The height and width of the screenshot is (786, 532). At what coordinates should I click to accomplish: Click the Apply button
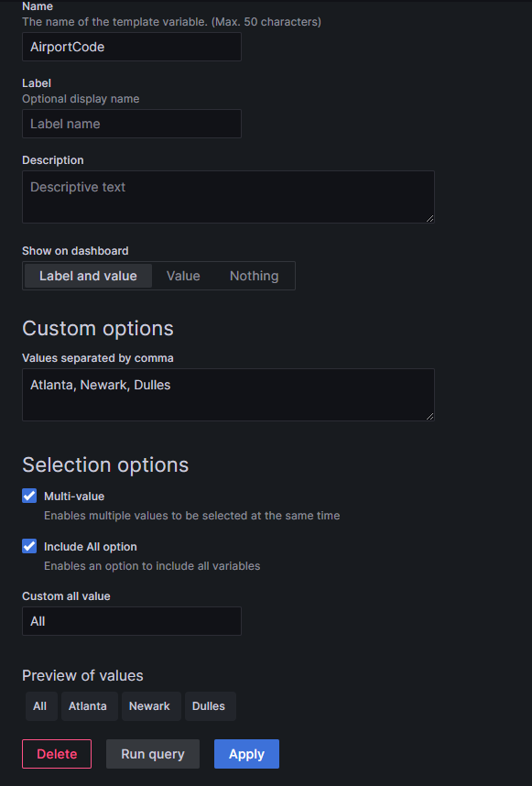[245, 753]
